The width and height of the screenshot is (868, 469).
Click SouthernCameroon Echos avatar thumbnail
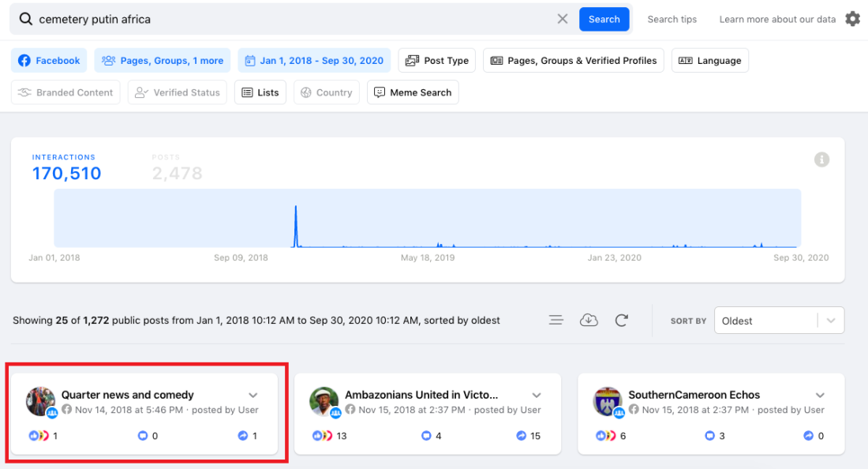(608, 401)
